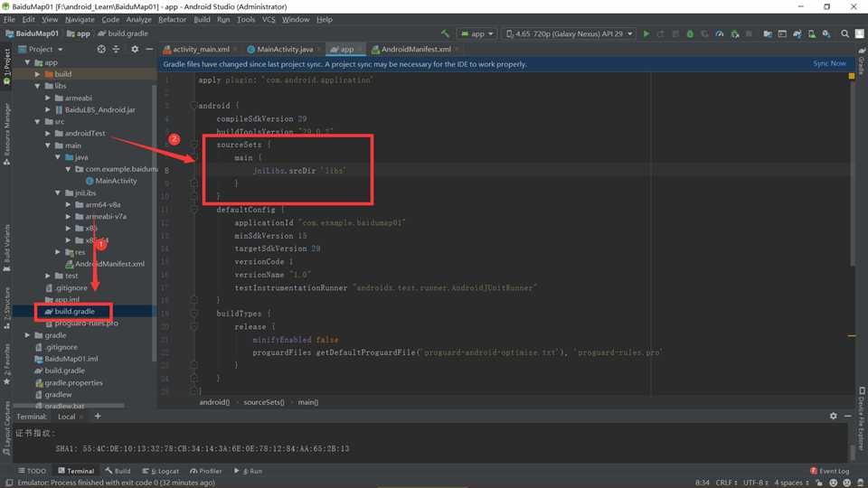Viewport: 868px width, 488px height.
Task: Open the TODO tool window
Action: pyautogui.click(x=33, y=471)
